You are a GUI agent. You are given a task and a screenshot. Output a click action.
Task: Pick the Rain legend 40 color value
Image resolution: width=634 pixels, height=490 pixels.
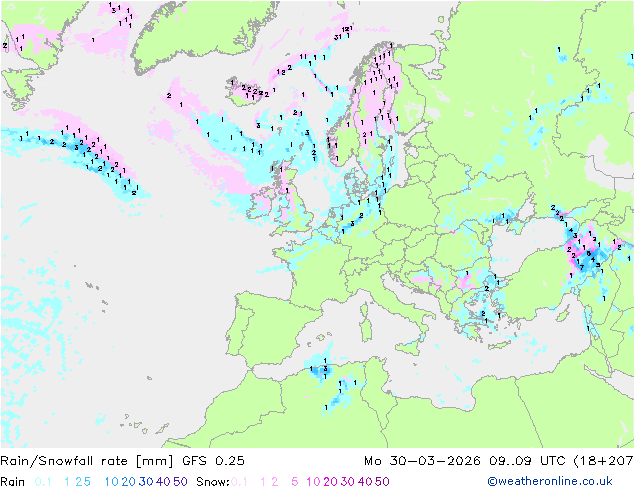163,482
